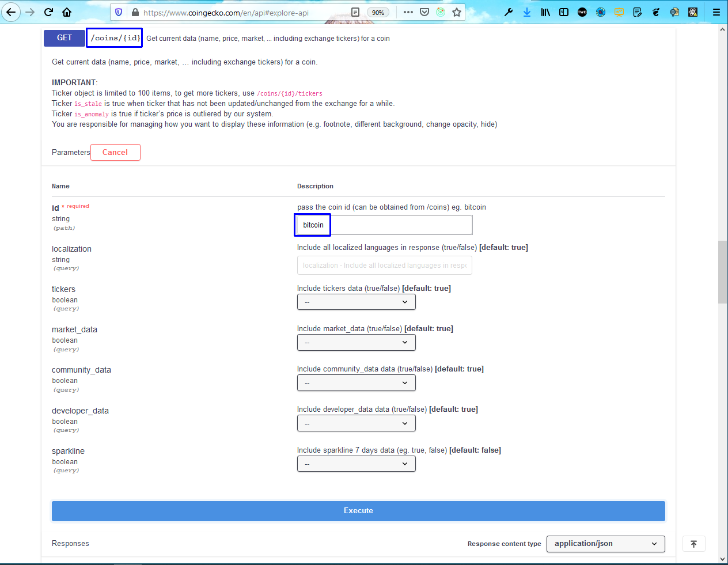Viewport: 728px width, 565px height.
Task: Click the blue globe extension icon
Action: (601, 12)
